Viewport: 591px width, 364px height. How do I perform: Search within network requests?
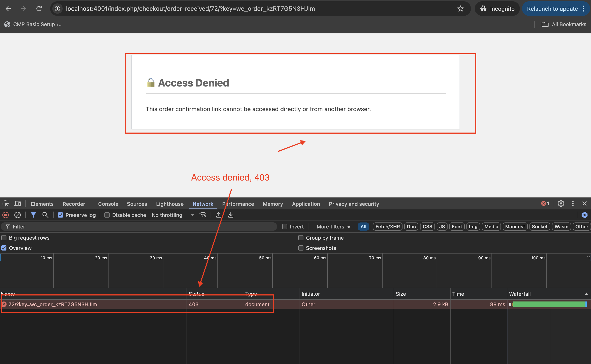[45, 215]
